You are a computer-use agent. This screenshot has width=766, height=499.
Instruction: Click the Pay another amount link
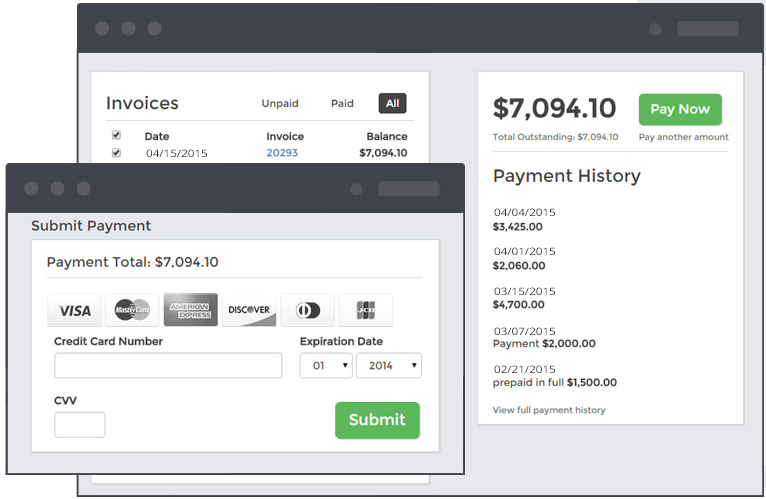(683, 137)
